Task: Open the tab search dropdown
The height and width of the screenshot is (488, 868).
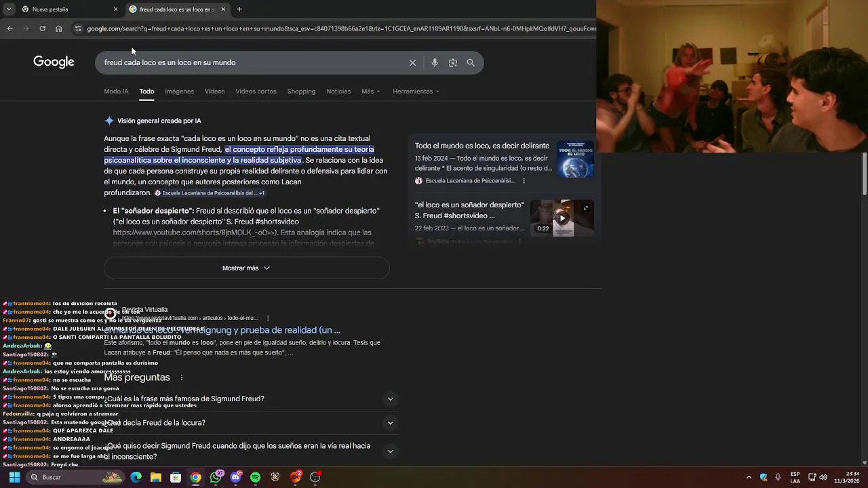Action: pos(8,9)
